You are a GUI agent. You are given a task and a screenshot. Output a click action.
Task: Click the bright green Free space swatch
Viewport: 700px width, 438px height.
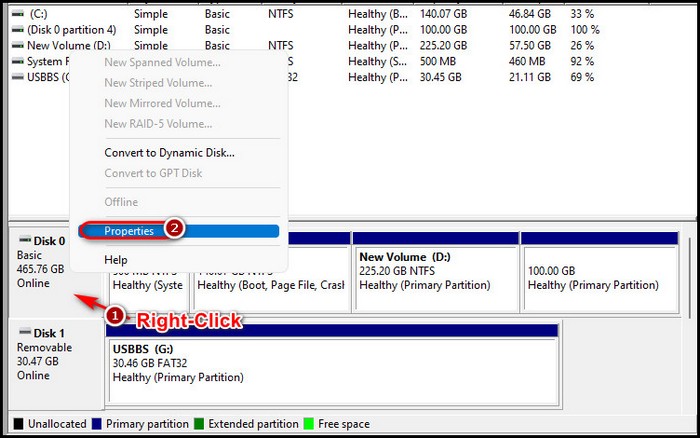[x=308, y=424]
